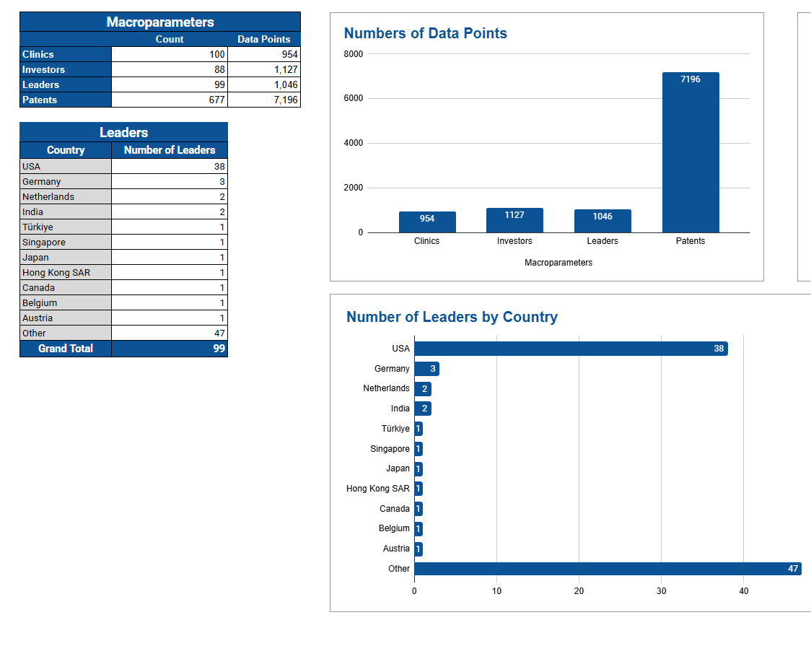Click the Macroparameters axis title under the bar chart
The height and width of the screenshot is (672, 811).
[558, 263]
